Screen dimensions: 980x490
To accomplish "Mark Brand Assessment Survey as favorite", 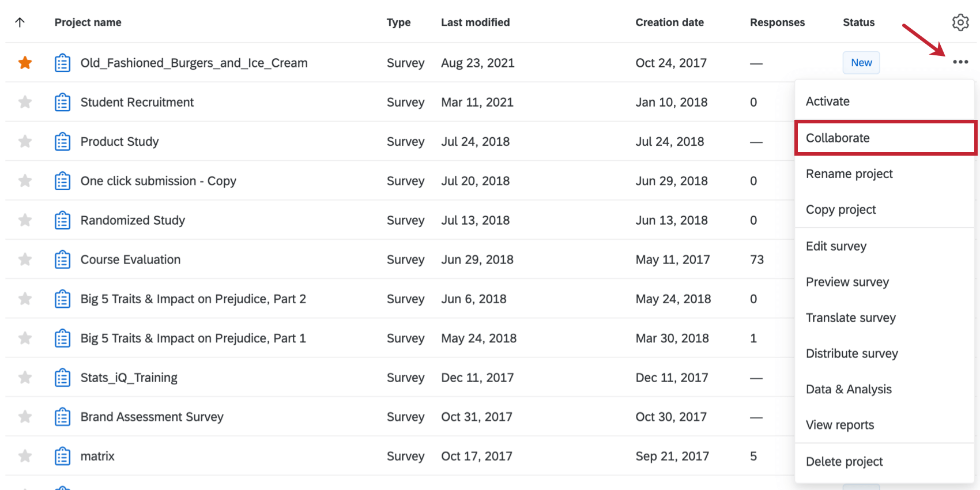I will 25,417.
